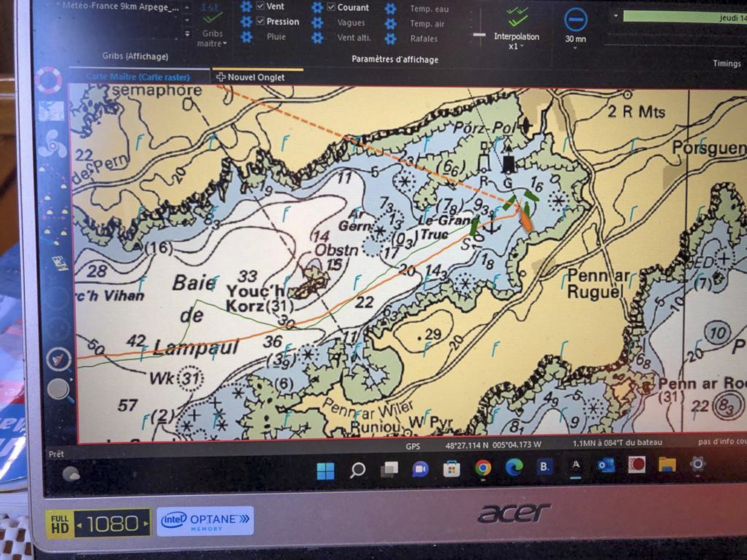
Task: Click the boat compass centering icon
Action: point(59,359)
